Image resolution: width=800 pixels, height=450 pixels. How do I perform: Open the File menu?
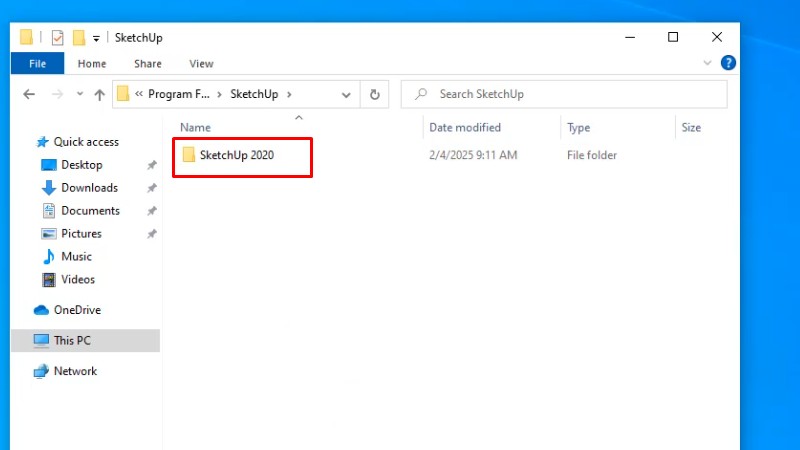click(x=37, y=63)
